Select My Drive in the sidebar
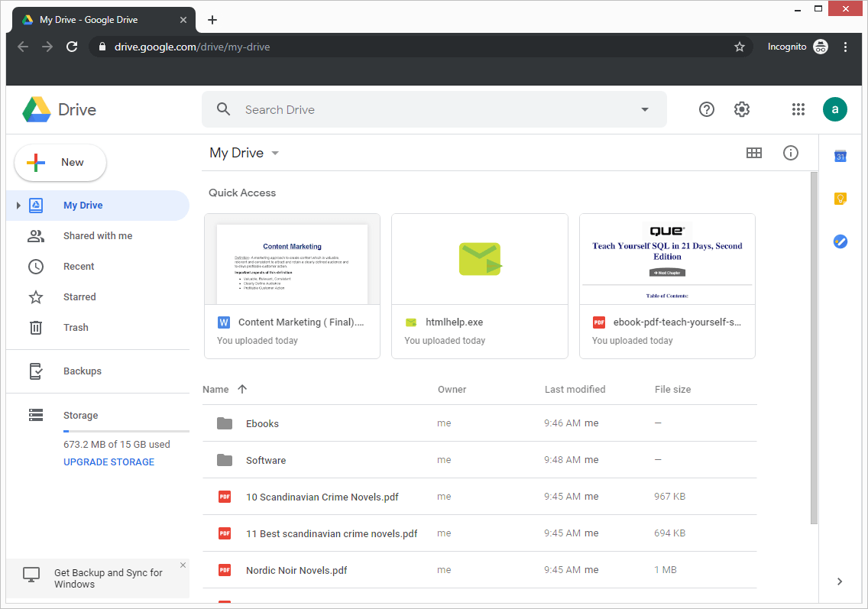Image resolution: width=868 pixels, height=609 pixels. (x=98, y=206)
